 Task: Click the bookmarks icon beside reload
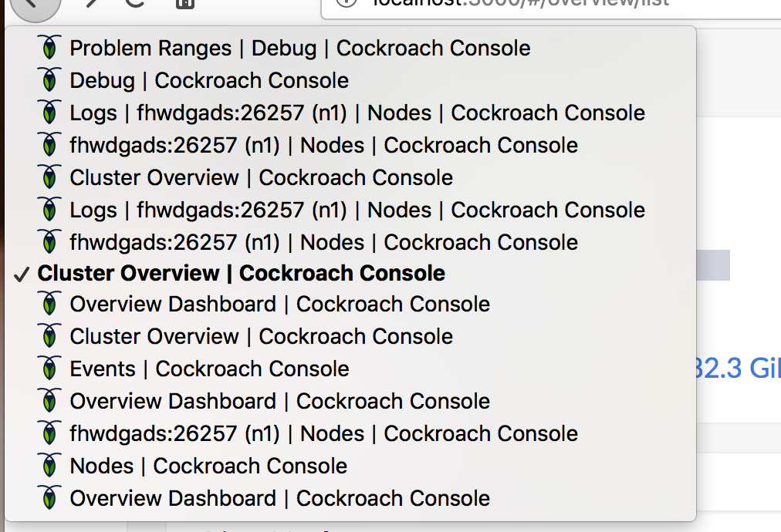(183, 5)
